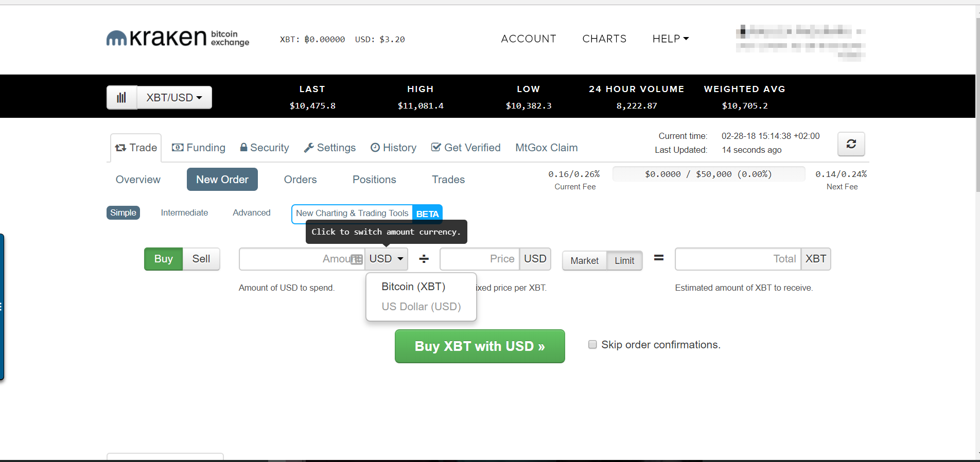Viewport: 980px width, 462px height.
Task: Open the Trades sub-tab
Action: click(448, 180)
